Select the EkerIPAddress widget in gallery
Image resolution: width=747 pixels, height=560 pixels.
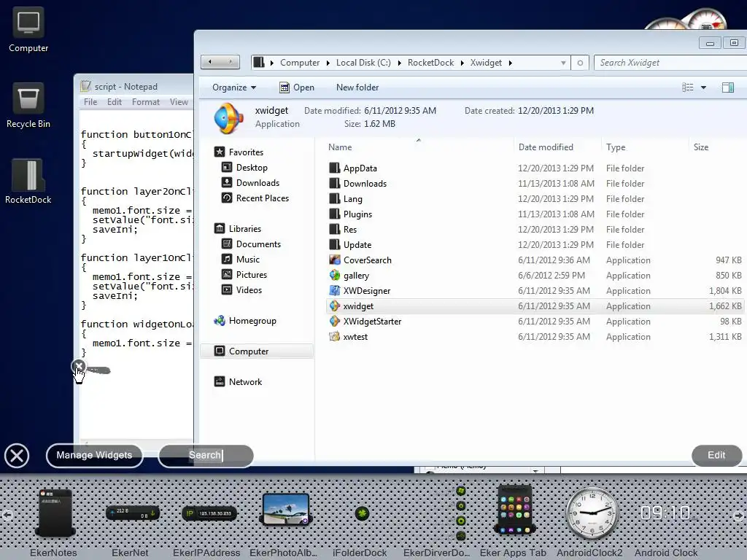[x=209, y=513]
